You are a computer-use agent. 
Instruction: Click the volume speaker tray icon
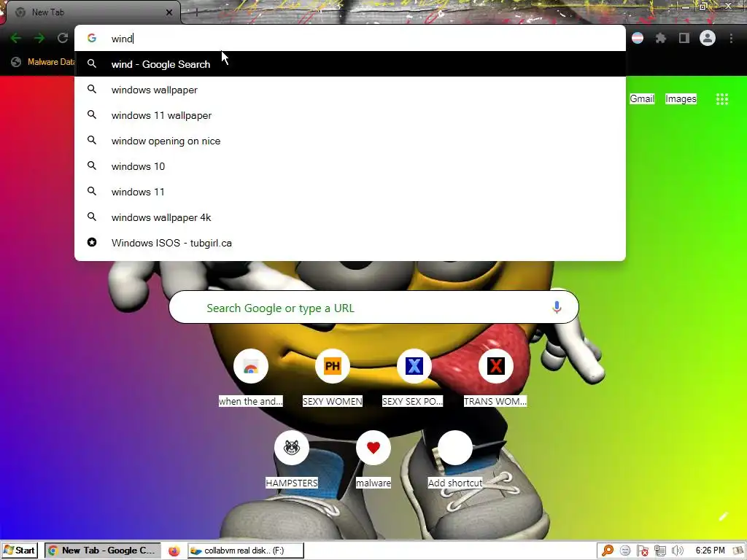tap(677, 551)
